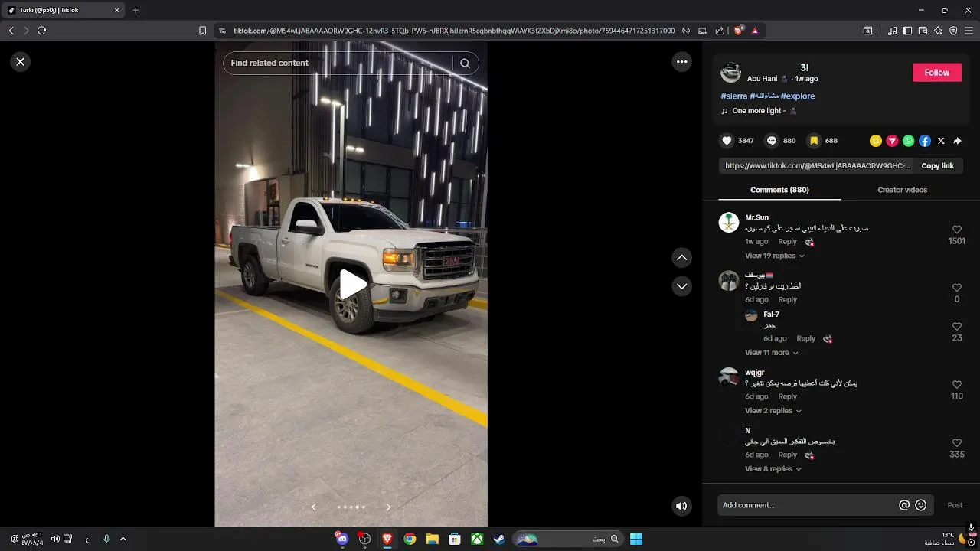Open the #explore hashtag
Image resolution: width=980 pixels, height=551 pixels.
point(797,96)
